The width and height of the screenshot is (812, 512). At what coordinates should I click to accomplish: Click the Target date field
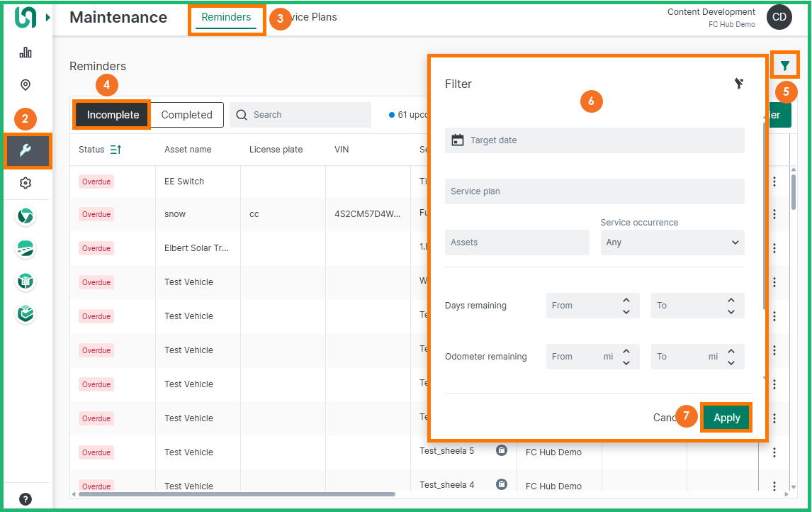(594, 140)
